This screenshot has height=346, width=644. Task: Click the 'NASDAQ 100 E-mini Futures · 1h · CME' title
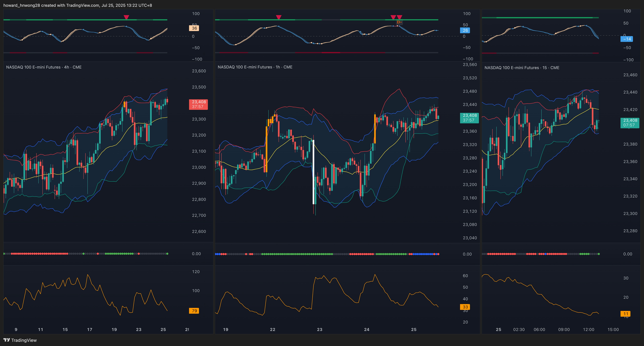click(x=255, y=67)
